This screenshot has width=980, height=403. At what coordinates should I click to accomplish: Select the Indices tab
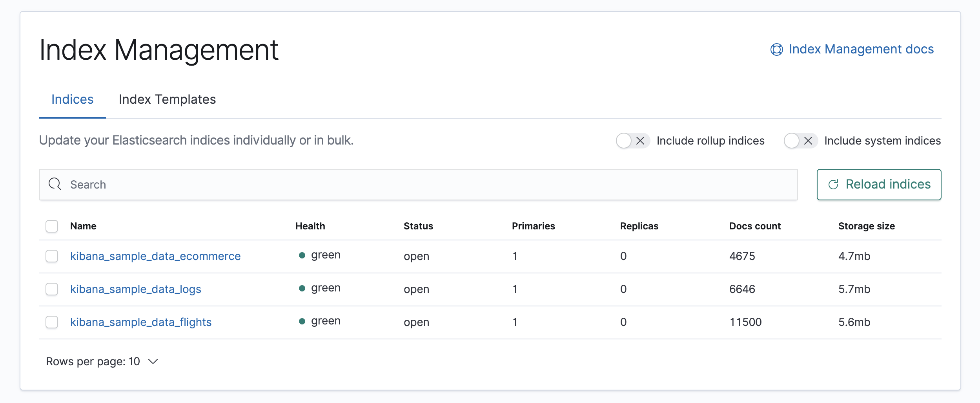click(73, 100)
